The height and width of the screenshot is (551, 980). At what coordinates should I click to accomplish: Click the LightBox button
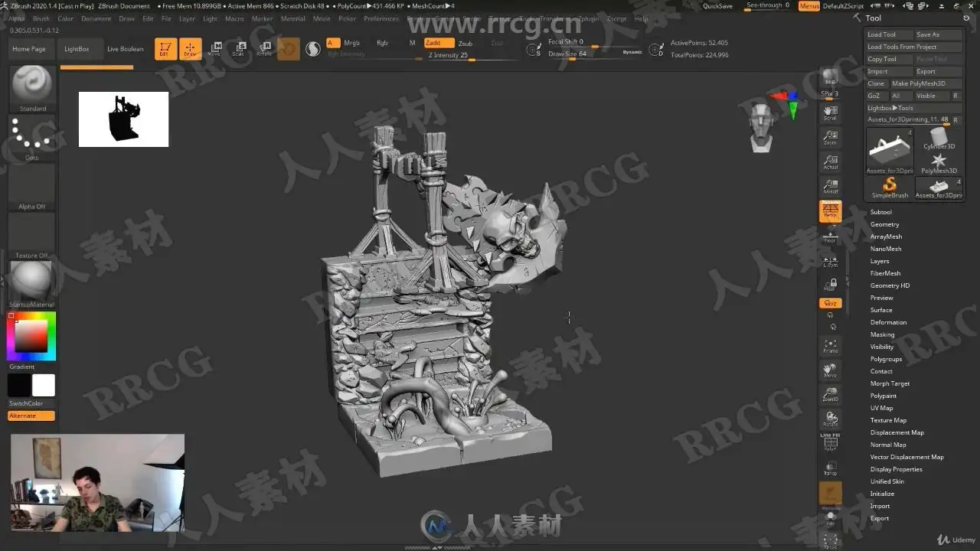pyautogui.click(x=77, y=49)
